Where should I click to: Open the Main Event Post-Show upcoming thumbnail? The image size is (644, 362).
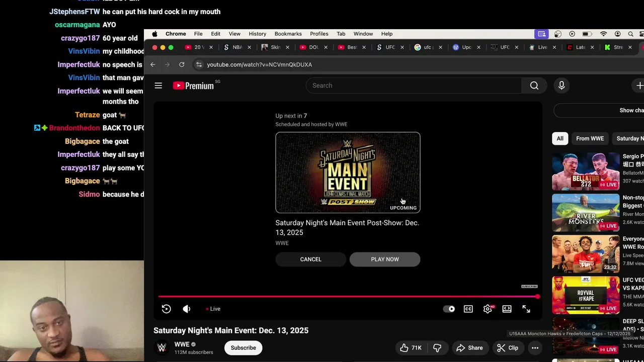coord(348,172)
